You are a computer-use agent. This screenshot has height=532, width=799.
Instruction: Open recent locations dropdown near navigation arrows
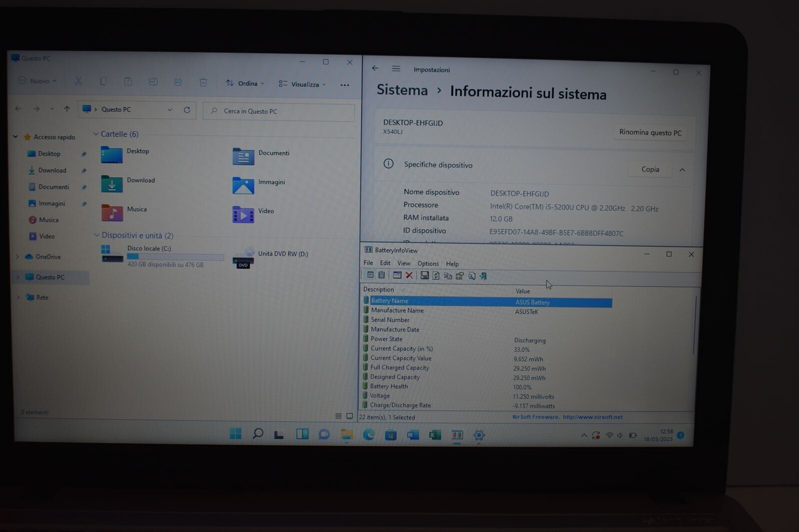tap(52, 109)
